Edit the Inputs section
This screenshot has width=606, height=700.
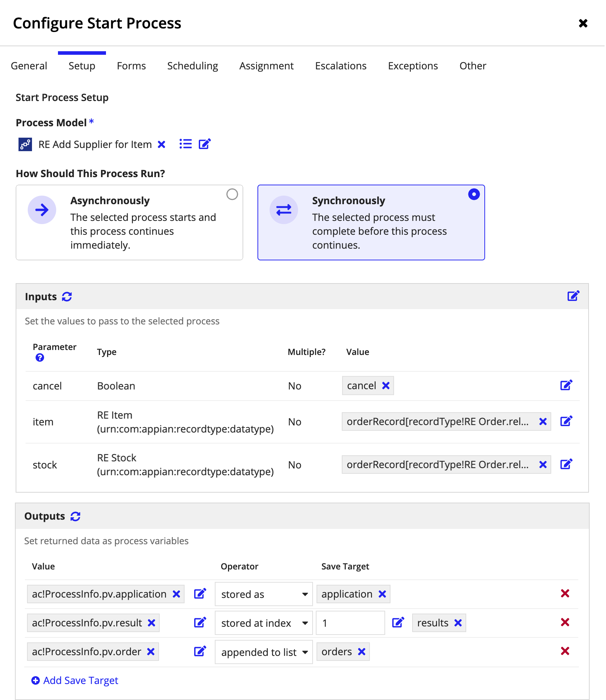[x=573, y=296]
